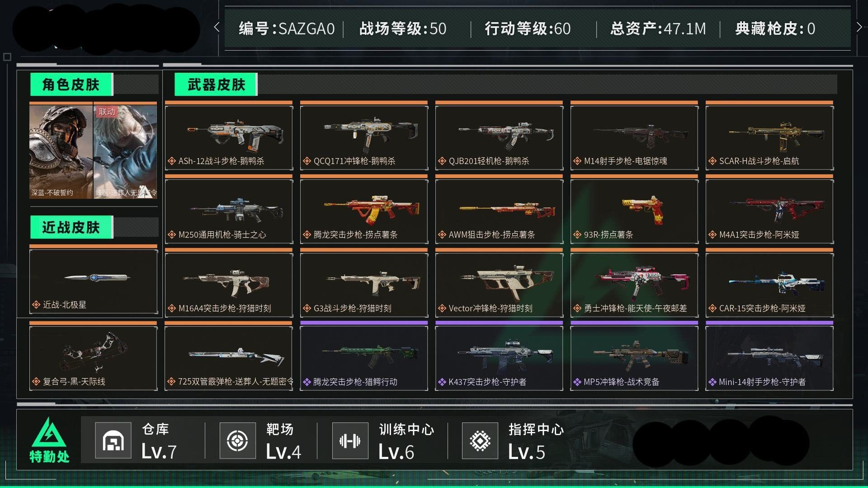Collapse stats with the left chevron arrow
Image resolution: width=868 pixels, height=488 pixels.
pyautogui.click(x=217, y=28)
